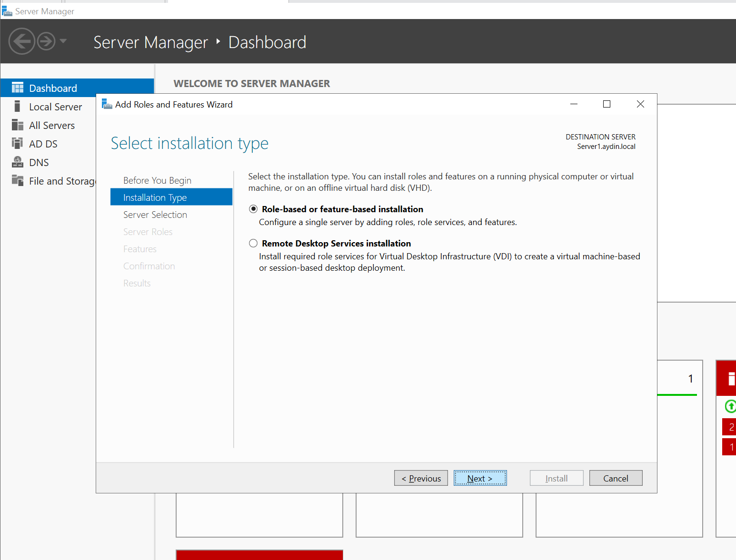736x560 pixels.
Task: Click the All Servers icon in the sidebar
Action: coord(18,125)
